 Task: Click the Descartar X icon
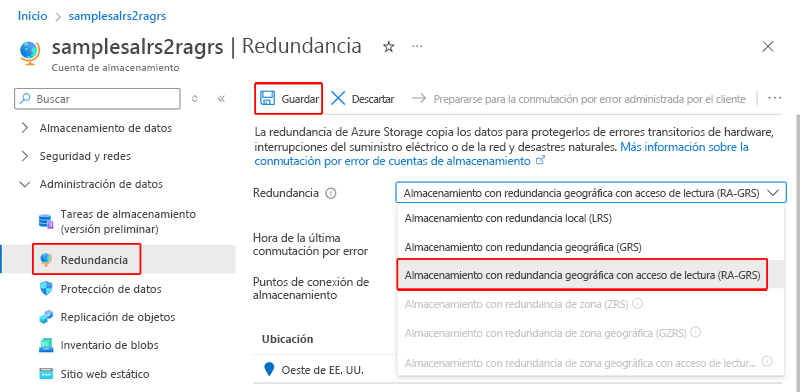point(338,99)
